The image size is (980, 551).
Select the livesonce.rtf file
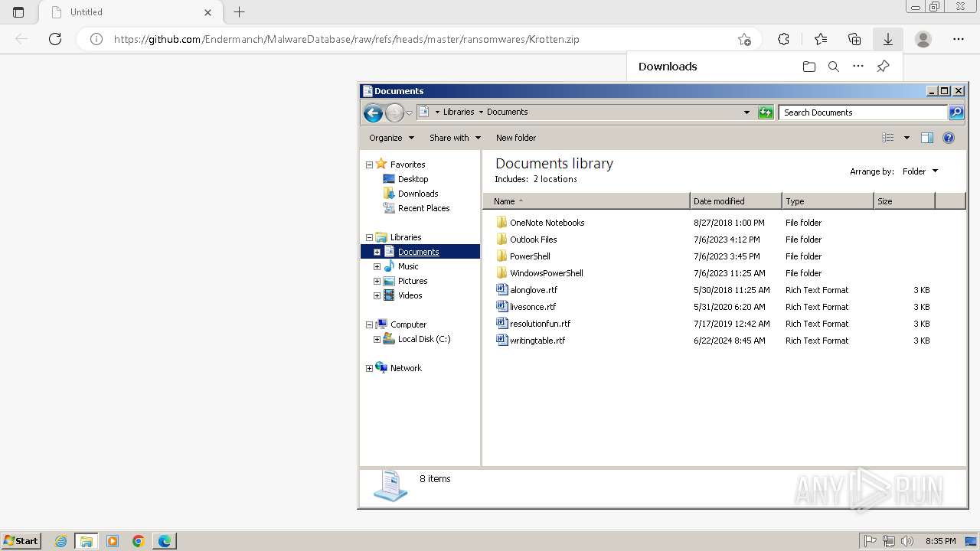point(533,307)
